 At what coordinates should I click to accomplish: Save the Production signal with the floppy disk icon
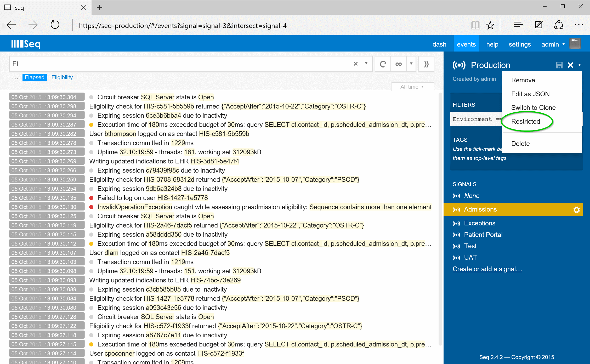(x=559, y=65)
